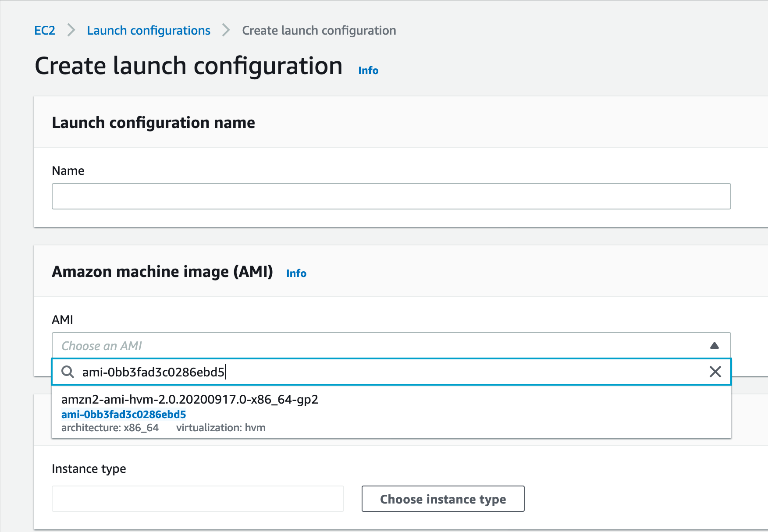
Task: Click the AMI dropdown collapse arrow
Action: (x=714, y=346)
